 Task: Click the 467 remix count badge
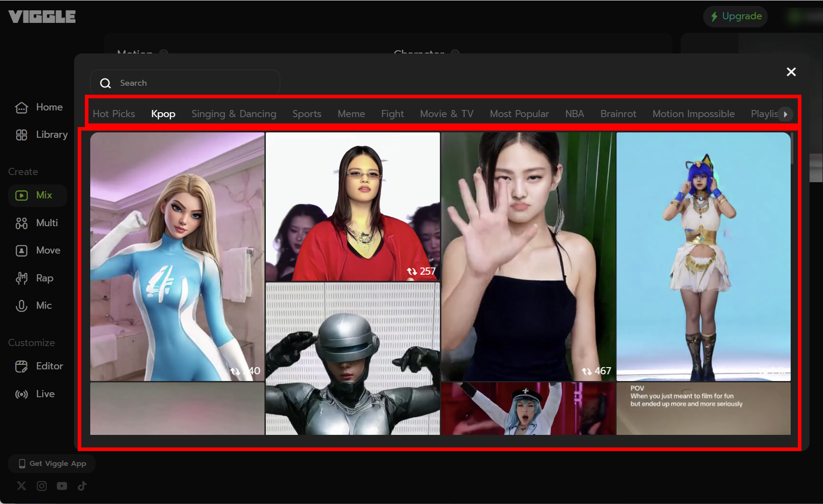(596, 371)
